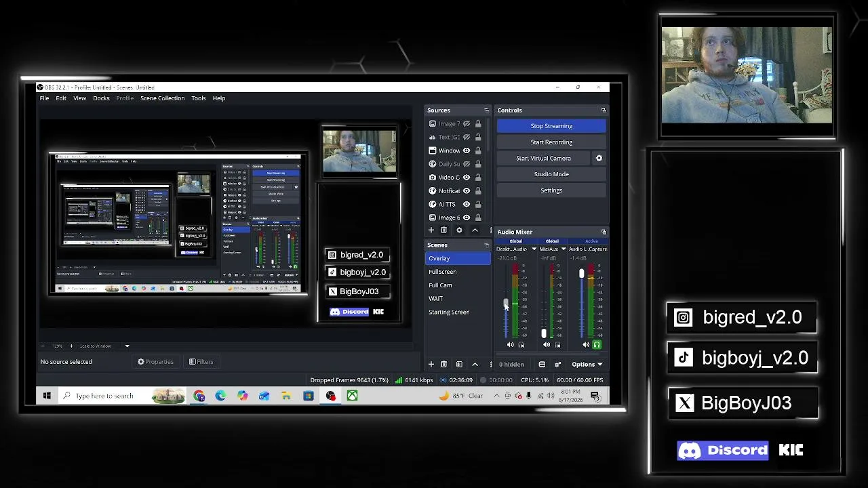Open scene filters icon in Scenes toolbar
Screen dimensions: 868x488
pyautogui.click(x=459, y=365)
